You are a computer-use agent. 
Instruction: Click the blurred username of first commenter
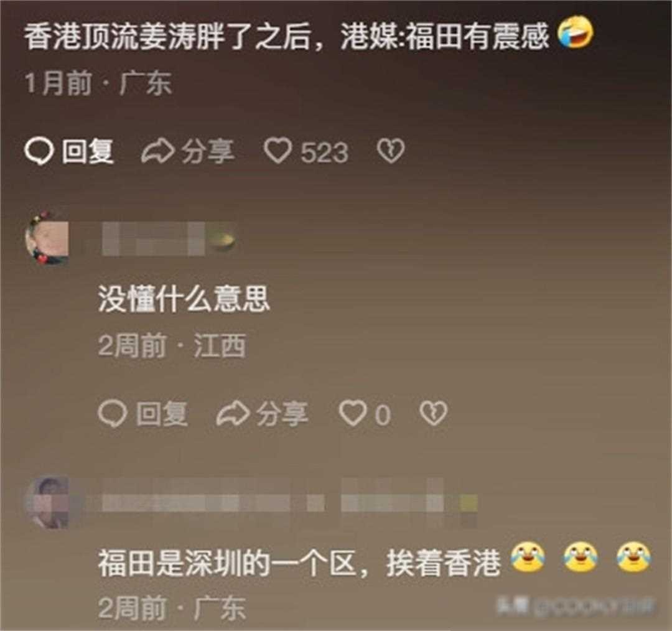(x=168, y=238)
